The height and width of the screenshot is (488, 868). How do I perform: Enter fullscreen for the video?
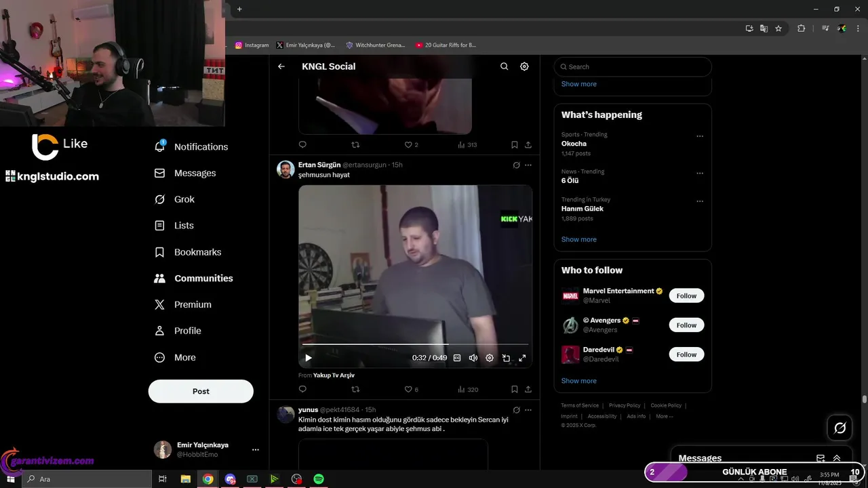coord(522,358)
